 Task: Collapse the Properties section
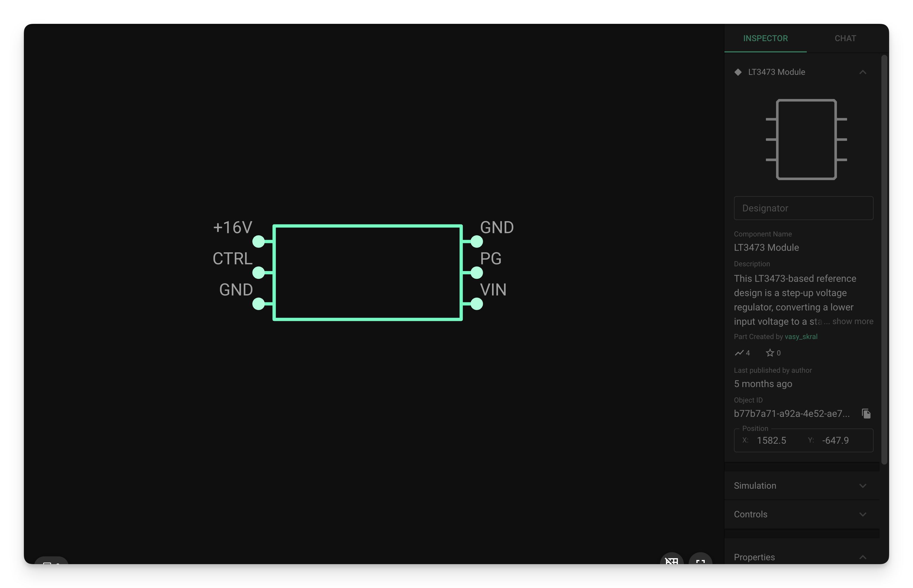[x=862, y=557]
